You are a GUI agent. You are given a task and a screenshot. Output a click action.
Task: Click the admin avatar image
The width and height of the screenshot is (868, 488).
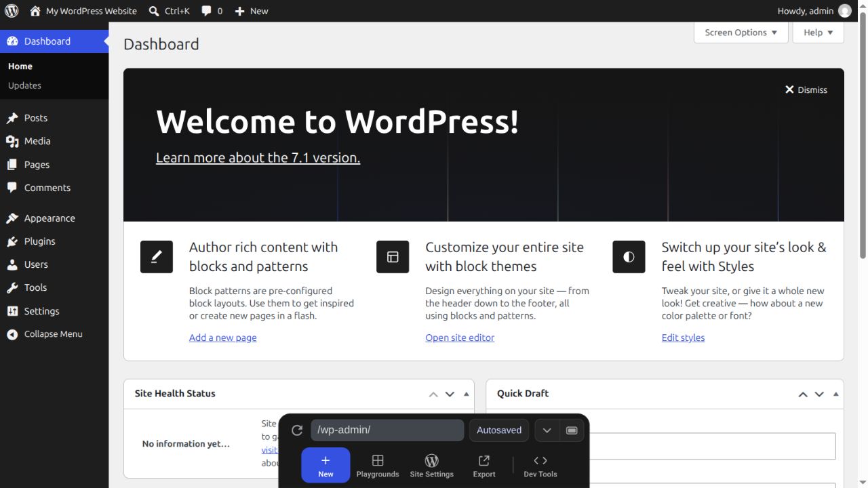[x=844, y=11]
